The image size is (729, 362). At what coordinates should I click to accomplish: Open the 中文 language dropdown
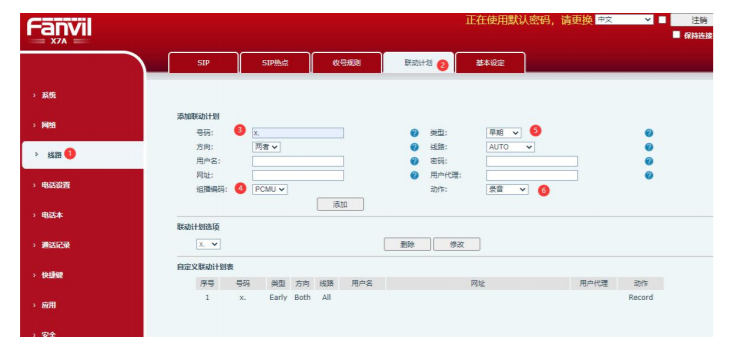(624, 20)
